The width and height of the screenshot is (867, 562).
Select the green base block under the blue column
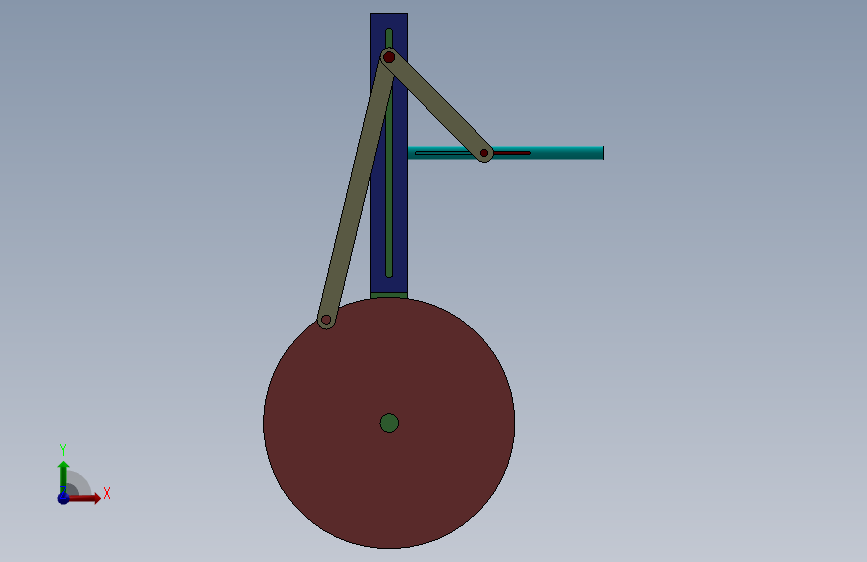(389, 296)
